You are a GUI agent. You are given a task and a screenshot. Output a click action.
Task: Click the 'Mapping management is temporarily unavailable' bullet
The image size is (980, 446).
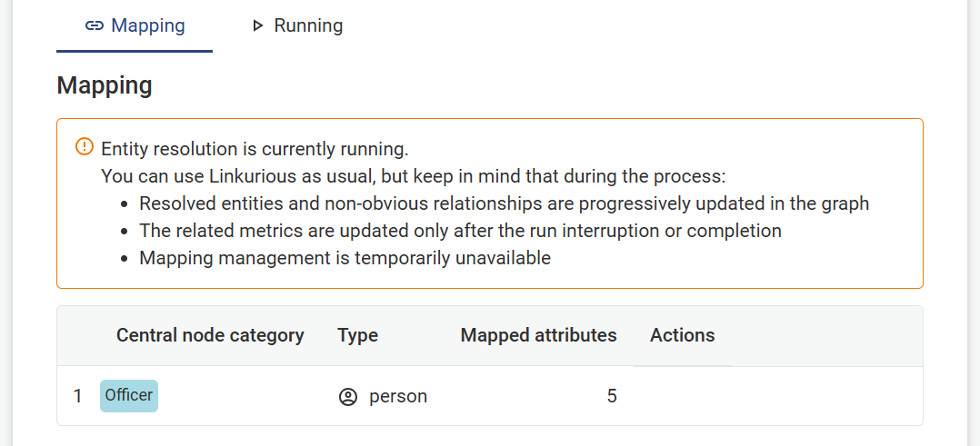pos(345,258)
